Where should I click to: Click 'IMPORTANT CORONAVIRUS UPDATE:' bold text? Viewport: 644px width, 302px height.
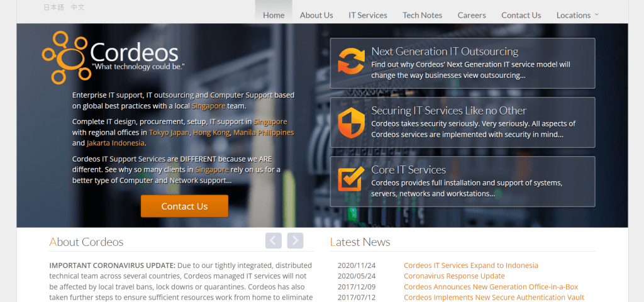[113, 266]
